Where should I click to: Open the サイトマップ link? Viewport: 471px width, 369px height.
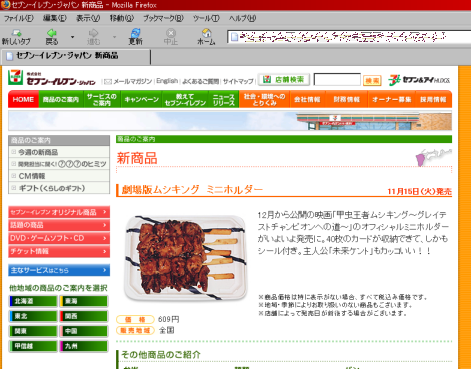click(238, 81)
